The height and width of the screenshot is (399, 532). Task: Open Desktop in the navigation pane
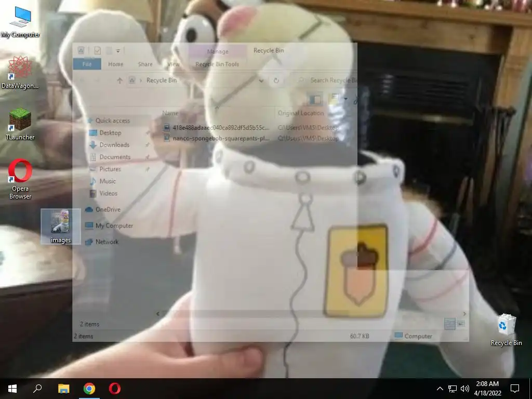(110, 132)
